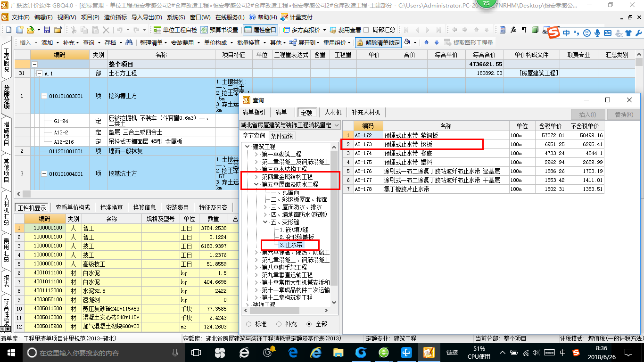Click 计量支付 button
Screen dimensions: 644x362
point(297,17)
